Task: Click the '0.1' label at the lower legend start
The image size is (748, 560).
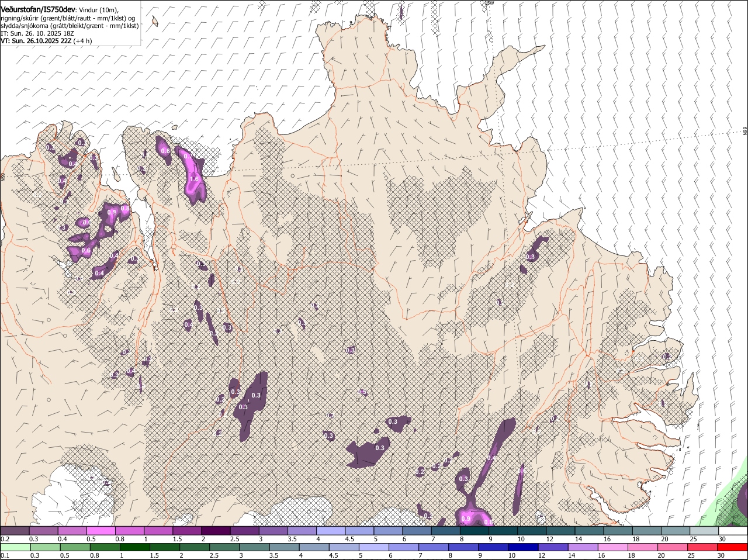Action: coord(5,555)
